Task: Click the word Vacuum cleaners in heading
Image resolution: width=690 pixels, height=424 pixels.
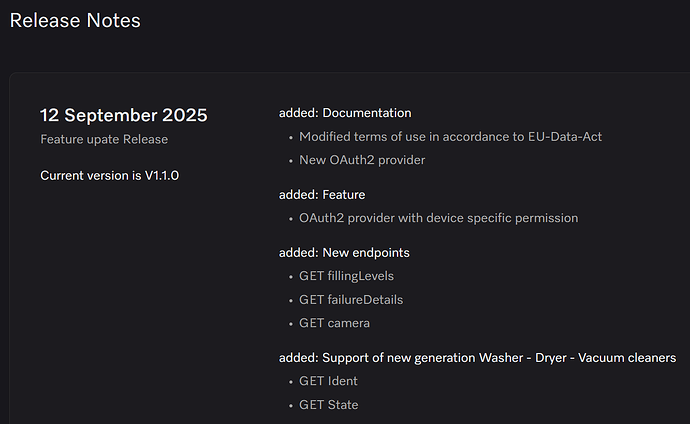Action: (627, 358)
